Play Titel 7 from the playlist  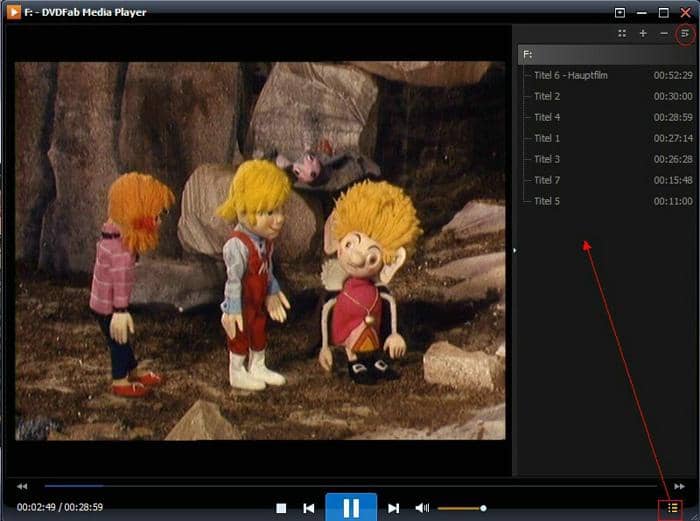(608, 180)
